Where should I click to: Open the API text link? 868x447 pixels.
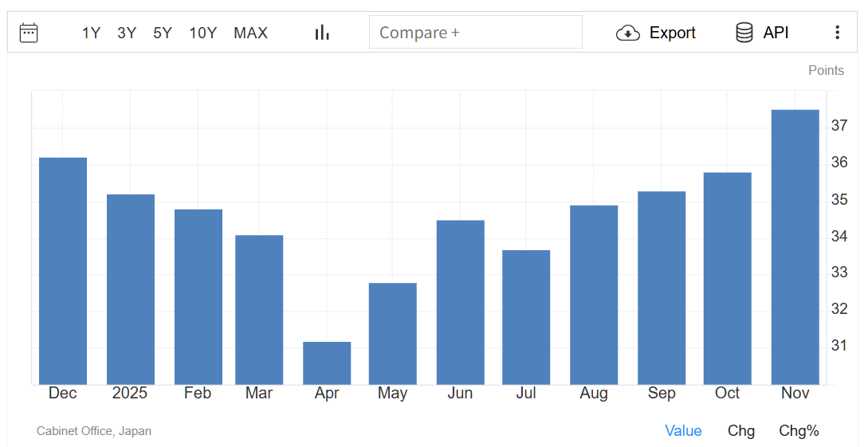[776, 33]
